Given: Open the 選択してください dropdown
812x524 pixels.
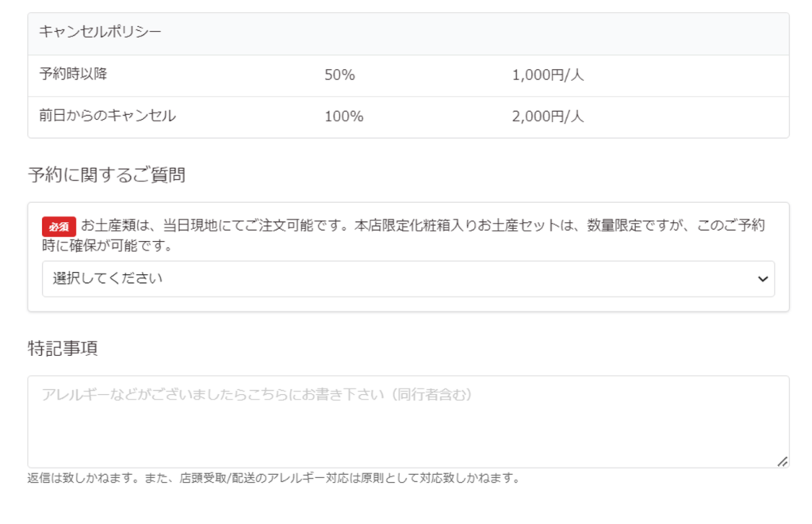Looking at the screenshot, I should (x=396, y=279).
